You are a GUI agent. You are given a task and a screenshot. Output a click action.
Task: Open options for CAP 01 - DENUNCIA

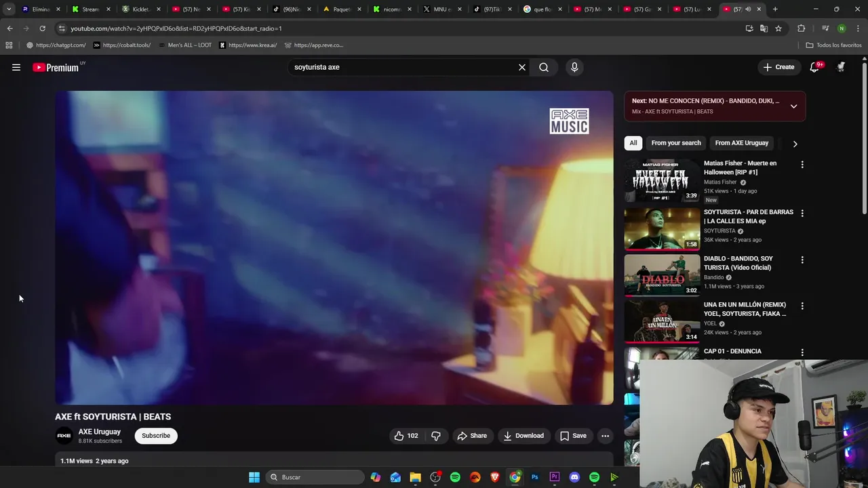tap(802, 352)
